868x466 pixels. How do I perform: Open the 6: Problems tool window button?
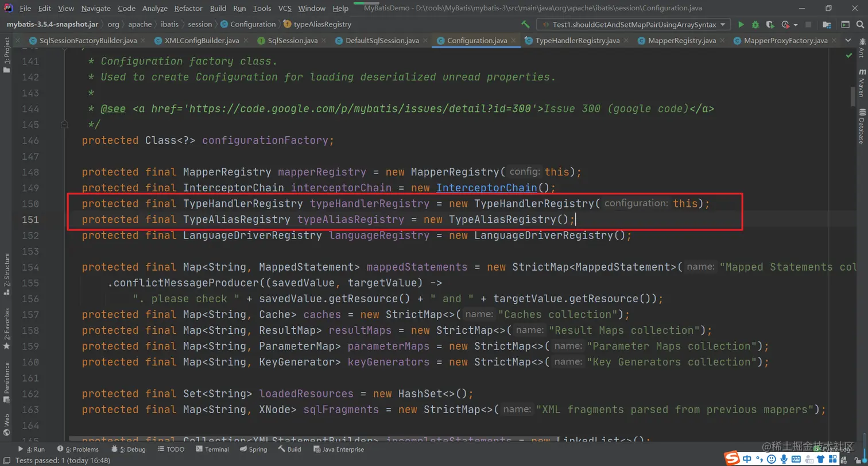point(78,449)
